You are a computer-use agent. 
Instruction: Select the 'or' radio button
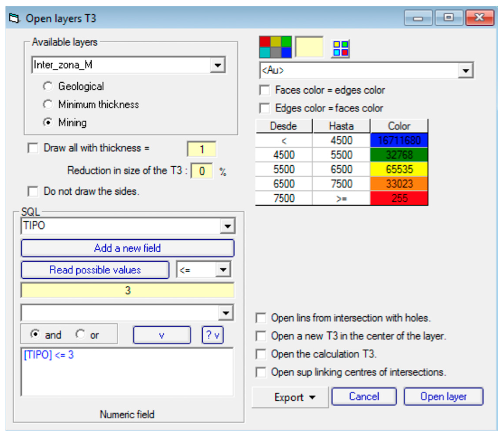pos(80,334)
